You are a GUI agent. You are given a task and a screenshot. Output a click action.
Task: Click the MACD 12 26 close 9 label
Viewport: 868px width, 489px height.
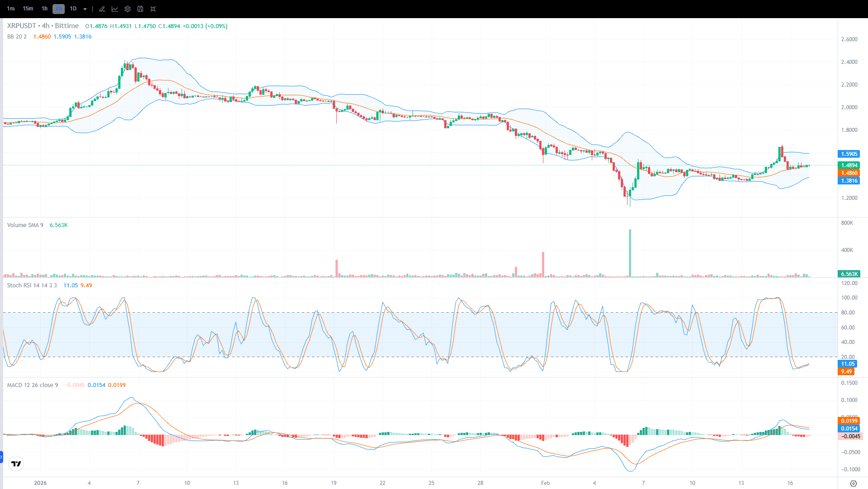32,385
